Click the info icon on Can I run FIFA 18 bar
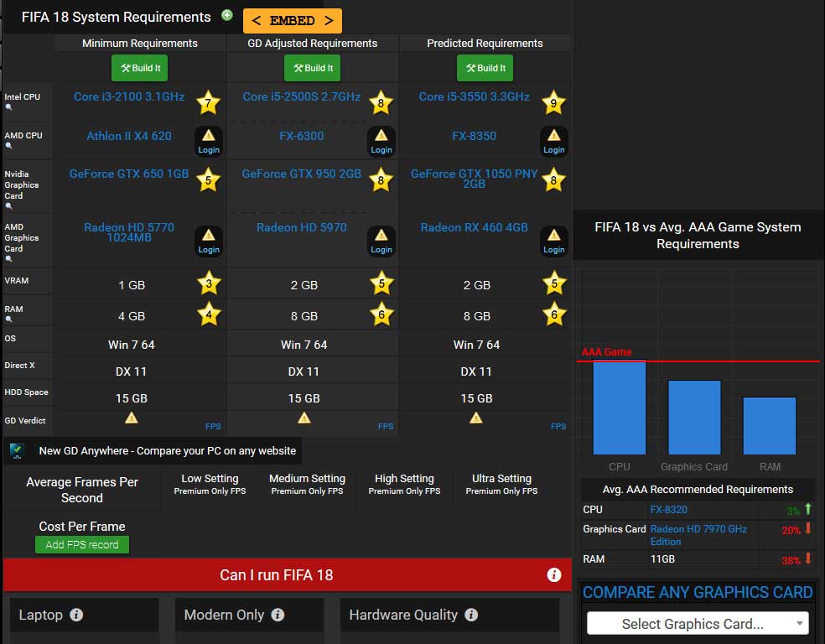 [553, 574]
